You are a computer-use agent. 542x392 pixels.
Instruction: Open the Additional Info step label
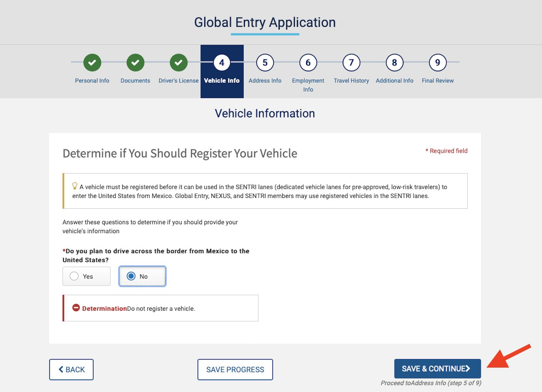tap(395, 80)
